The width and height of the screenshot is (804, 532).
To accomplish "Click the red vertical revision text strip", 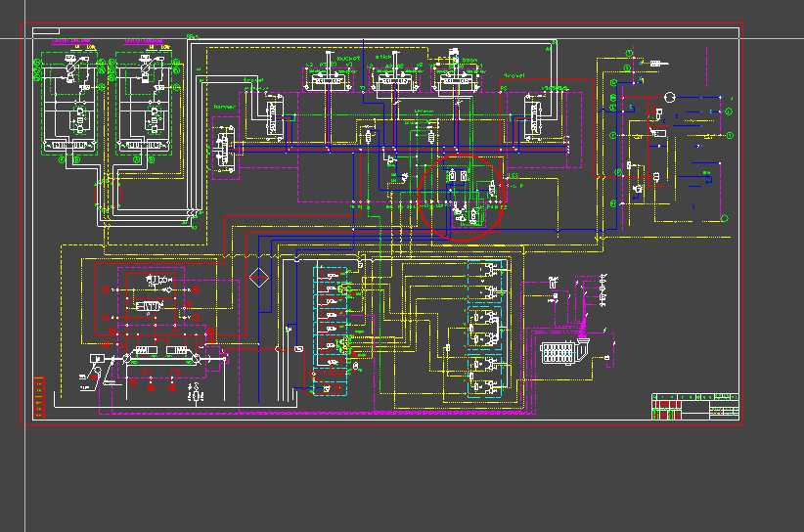I will (39, 396).
